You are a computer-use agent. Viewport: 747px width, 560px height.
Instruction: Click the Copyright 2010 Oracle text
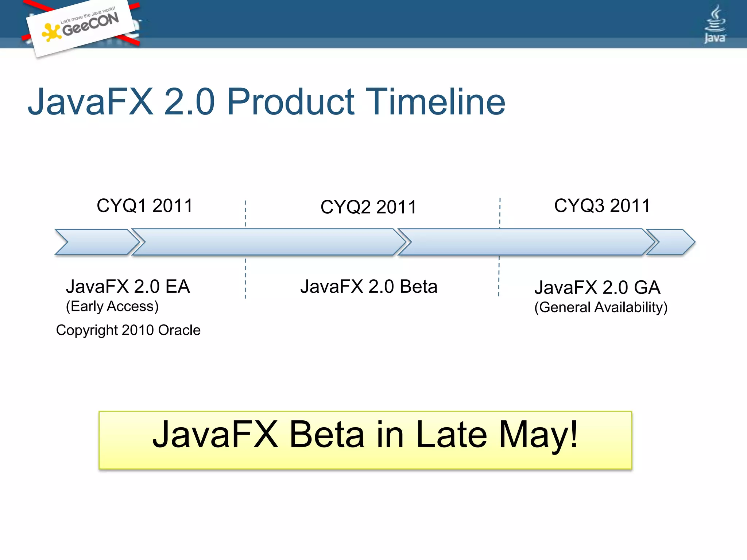point(128,330)
